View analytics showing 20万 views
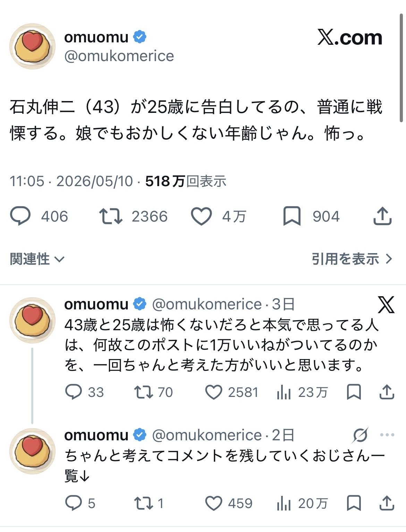 [x=303, y=503]
